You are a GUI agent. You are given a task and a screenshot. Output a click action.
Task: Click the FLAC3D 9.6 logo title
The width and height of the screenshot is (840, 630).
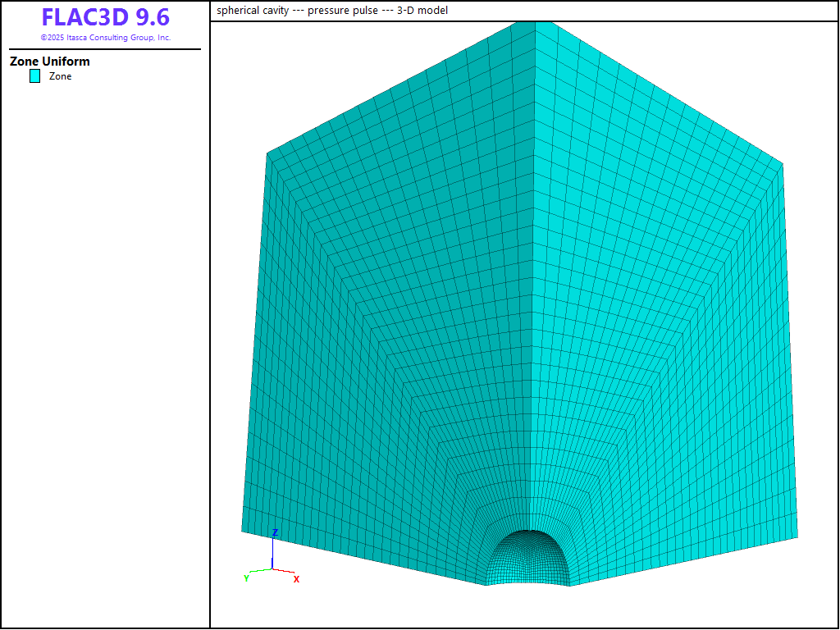[x=105, y=17]
